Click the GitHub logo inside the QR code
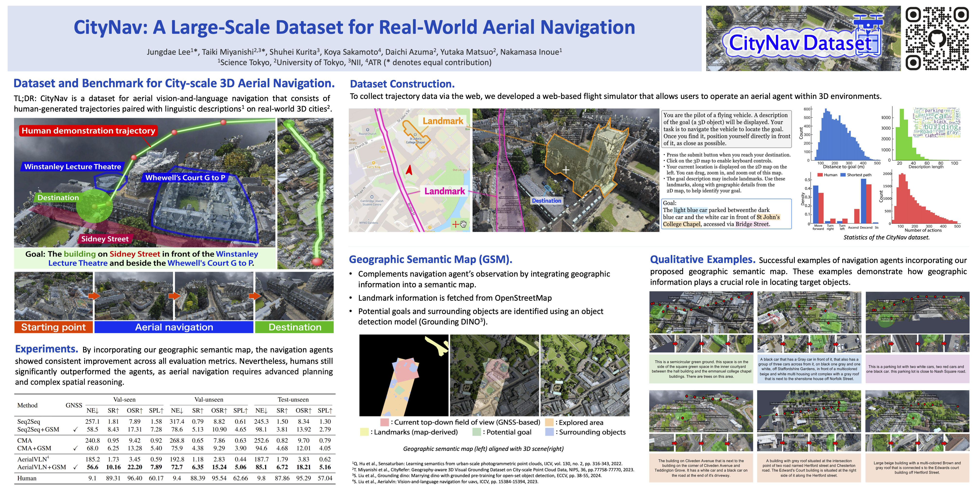The width and height of the screenshot is (980, 490). [x=937, y=38]
